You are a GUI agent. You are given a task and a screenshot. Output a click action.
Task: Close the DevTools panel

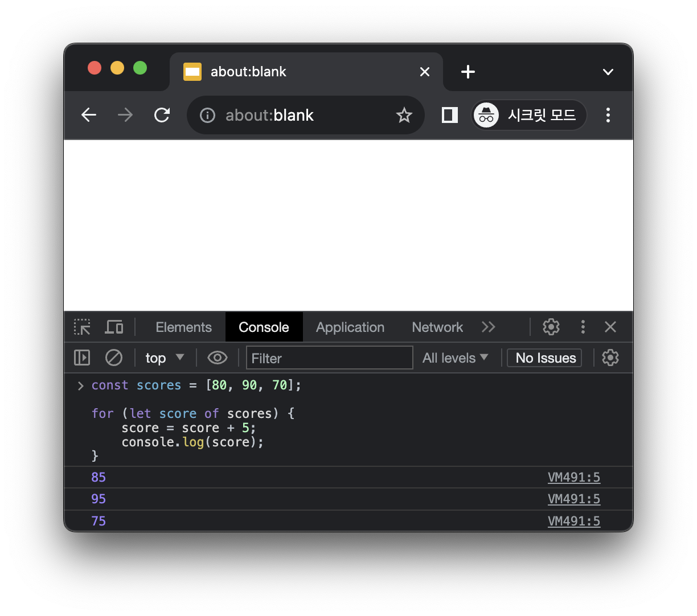[610, 327]
